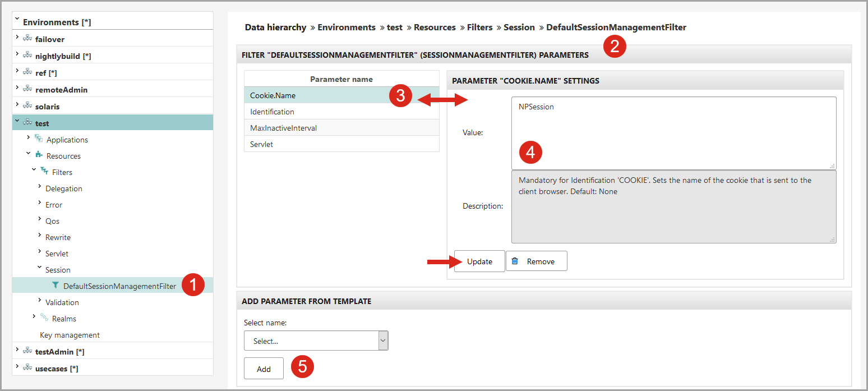Click Environments in the breadcrumb
This screenshot has width=868, height=391.
tap(347, 27)
